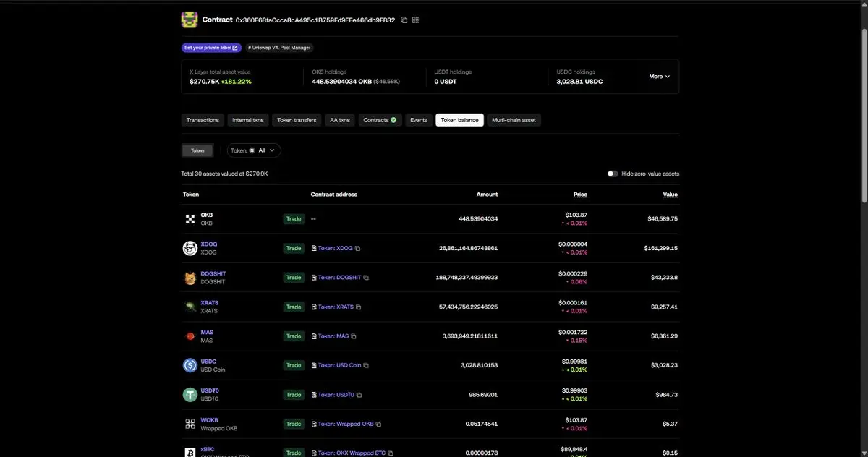Click the USDC token logo
This screenshot has height=457, width=868.
(x=190, y=365)
